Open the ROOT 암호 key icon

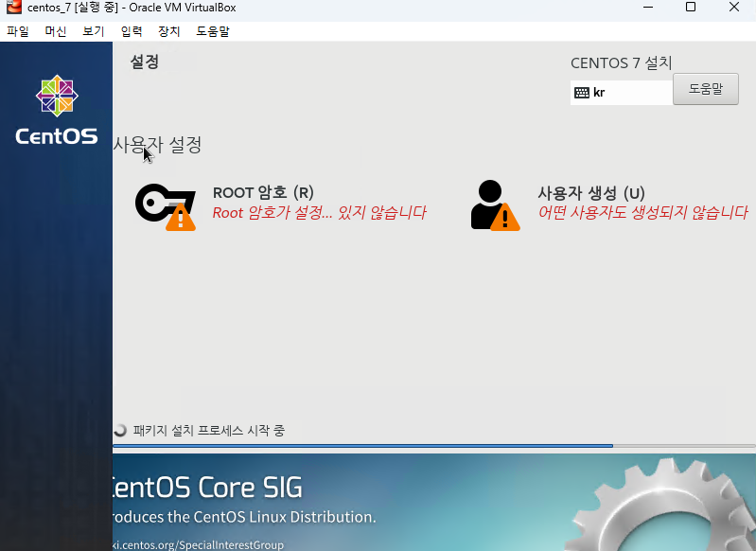166,206
